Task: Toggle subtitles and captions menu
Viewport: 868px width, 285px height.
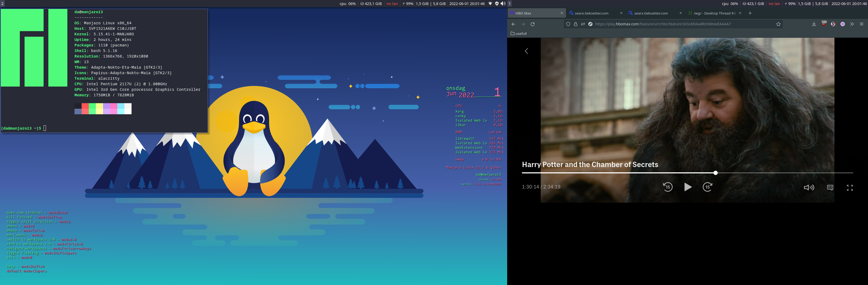Action: 830,187
